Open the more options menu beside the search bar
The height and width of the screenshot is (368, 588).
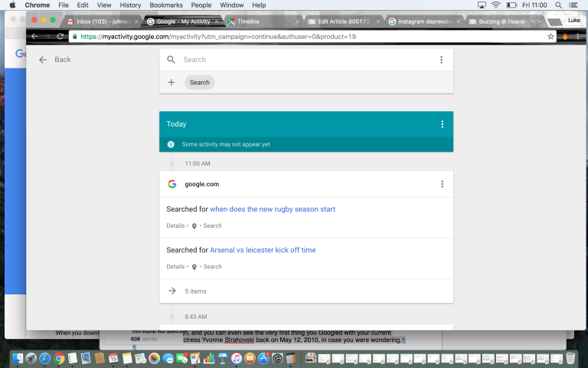tap(441, 60)
